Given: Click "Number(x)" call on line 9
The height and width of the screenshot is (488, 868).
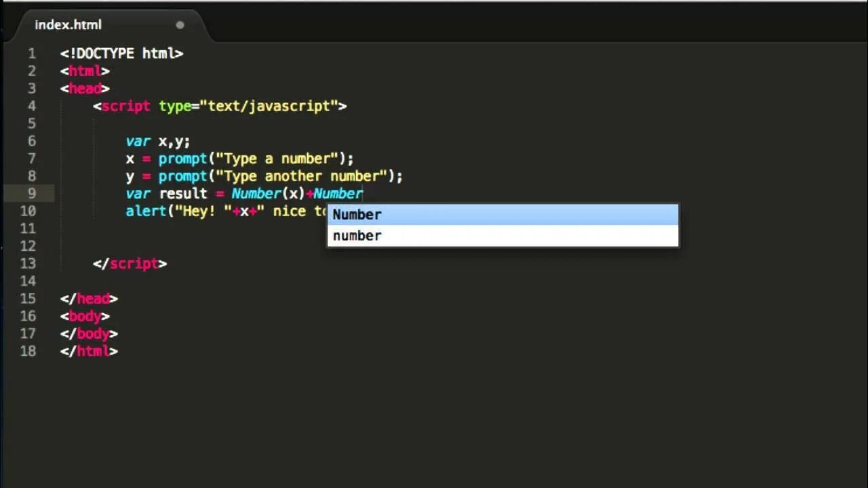Looking at the screenshot, I should (269, 194).
